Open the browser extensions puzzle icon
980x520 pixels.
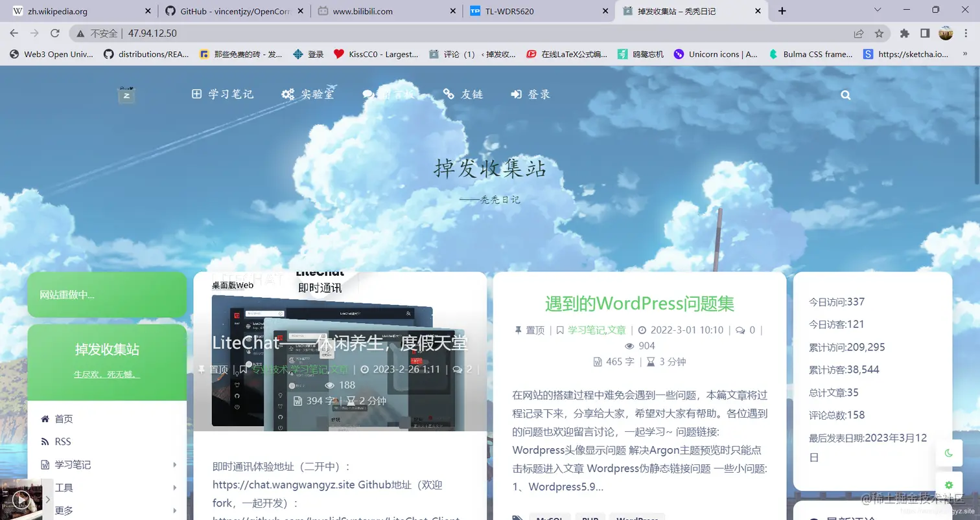(905, 33)
